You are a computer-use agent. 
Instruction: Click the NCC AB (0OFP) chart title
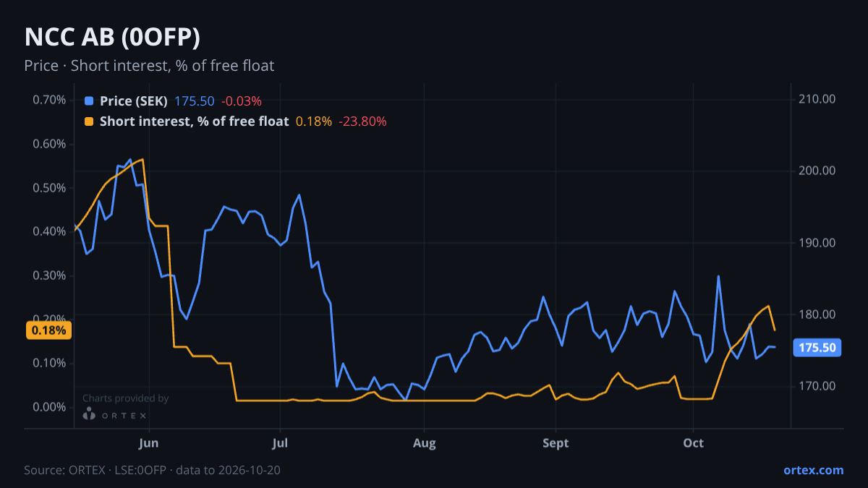[x=112, y=37]
